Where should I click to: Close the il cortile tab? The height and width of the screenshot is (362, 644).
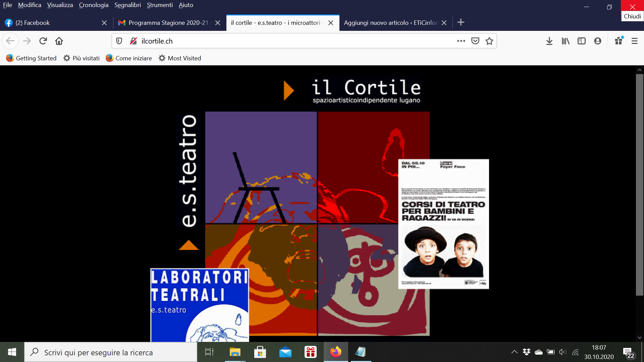click(331, 23)
